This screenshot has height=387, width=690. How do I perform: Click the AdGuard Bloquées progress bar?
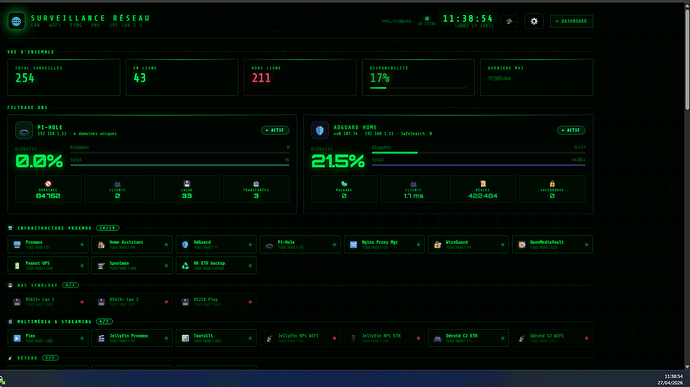pos(478,153)
